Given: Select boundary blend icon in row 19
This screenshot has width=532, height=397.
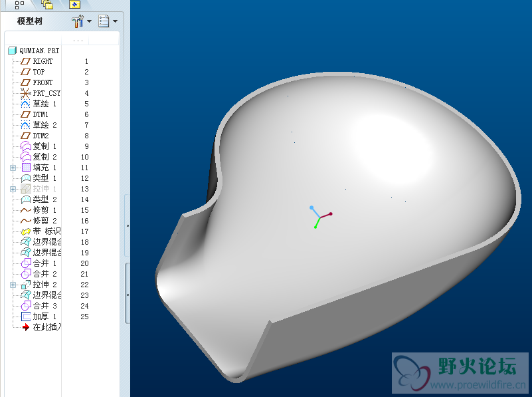Looking at the screenshot, I should 26,252.
